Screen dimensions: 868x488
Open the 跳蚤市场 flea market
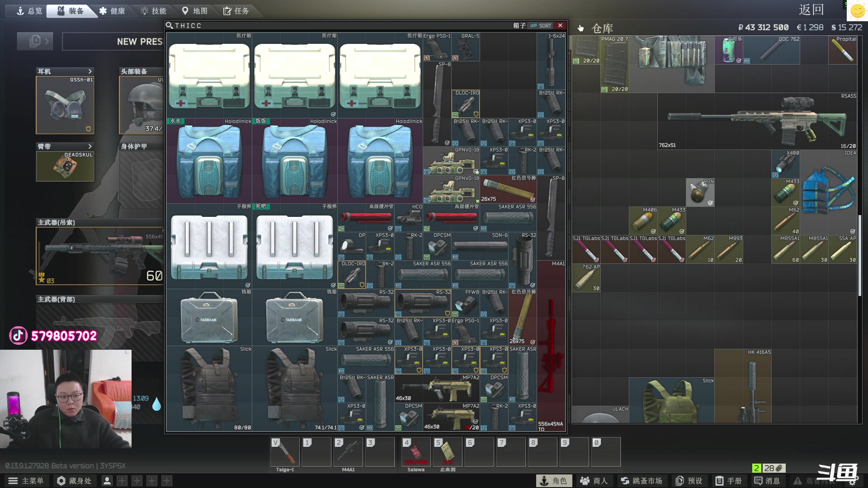[641, 481]
